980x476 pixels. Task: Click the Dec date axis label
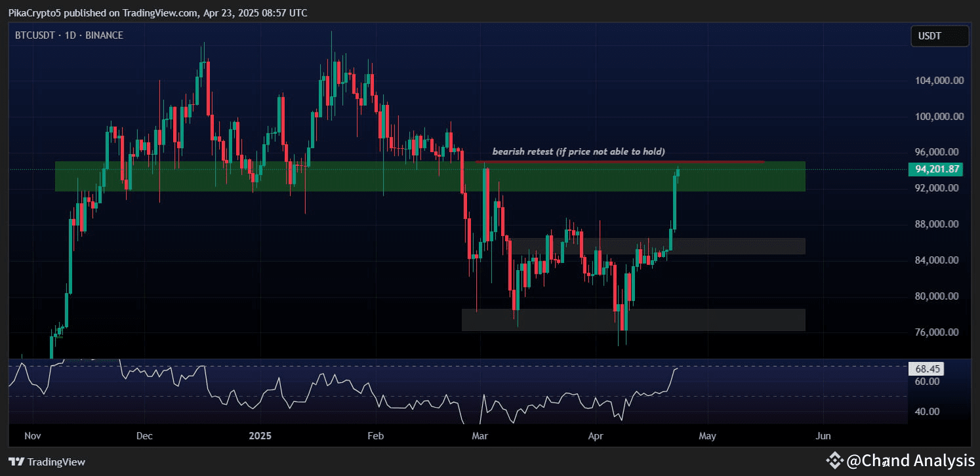point(144,436)
